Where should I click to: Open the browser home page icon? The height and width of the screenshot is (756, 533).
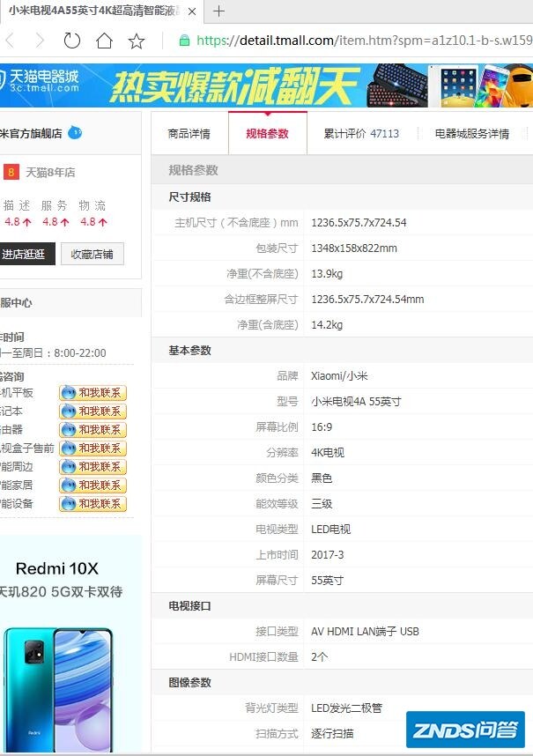(x=104, y=41)
